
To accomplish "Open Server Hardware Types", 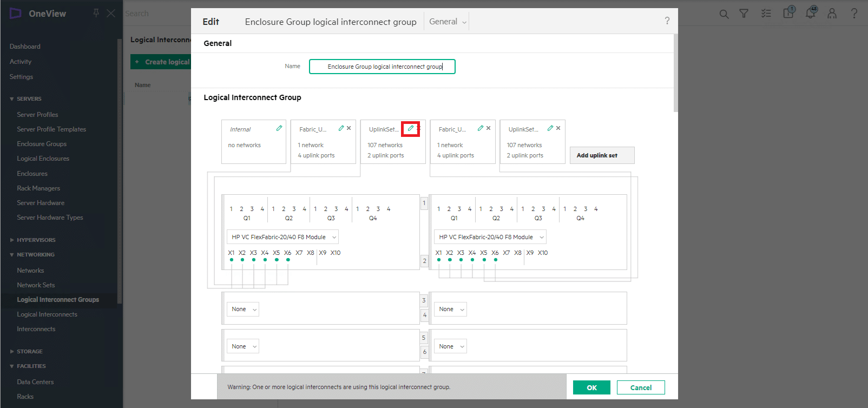I will click(50, 218).
